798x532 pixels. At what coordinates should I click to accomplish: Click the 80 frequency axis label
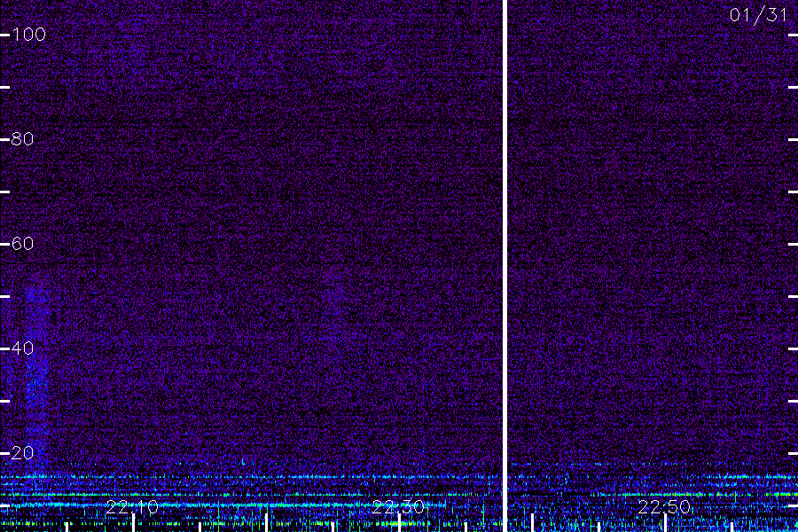(22, 139)
